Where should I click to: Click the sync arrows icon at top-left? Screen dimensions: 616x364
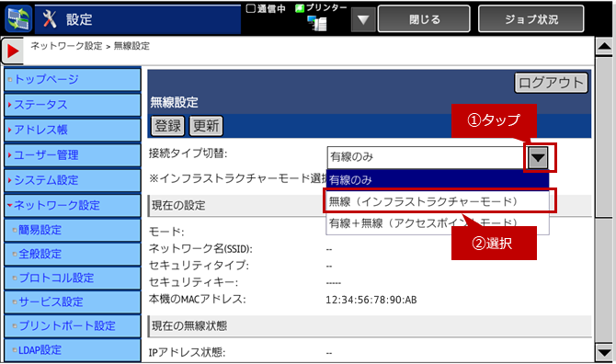click(18, 18)
